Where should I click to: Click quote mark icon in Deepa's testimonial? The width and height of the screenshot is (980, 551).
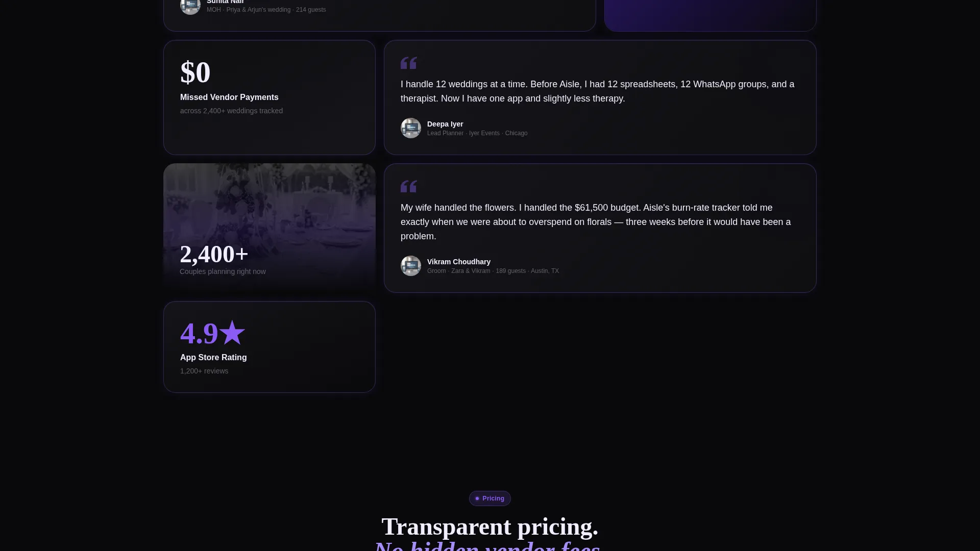click(409, 63)
